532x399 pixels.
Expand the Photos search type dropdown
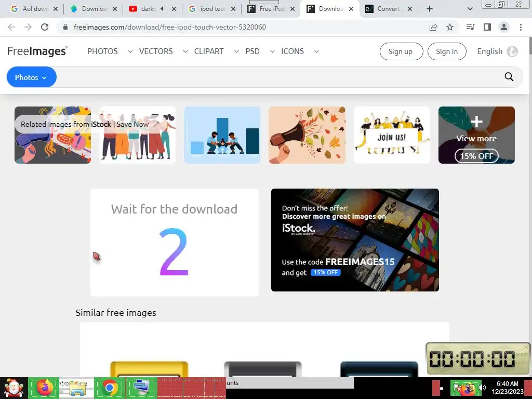[x=31, y=77]
